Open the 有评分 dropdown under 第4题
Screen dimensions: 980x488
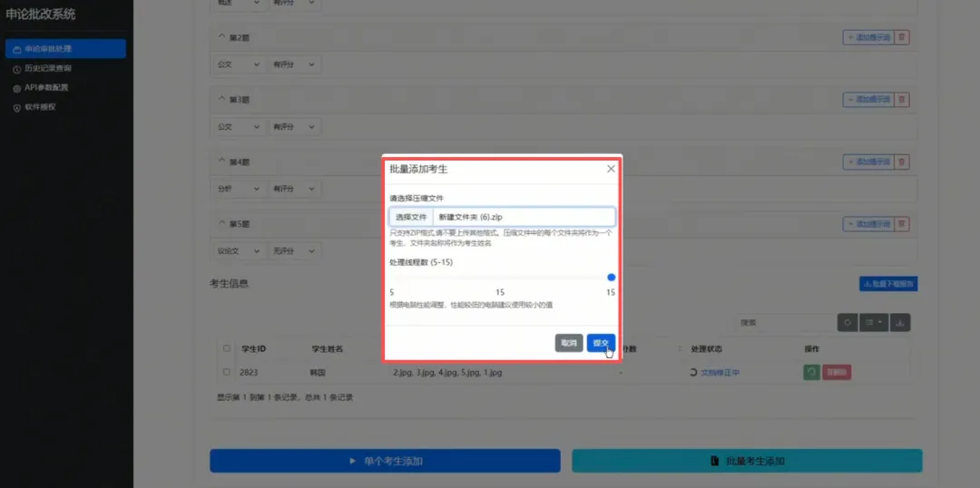(294, 189)
